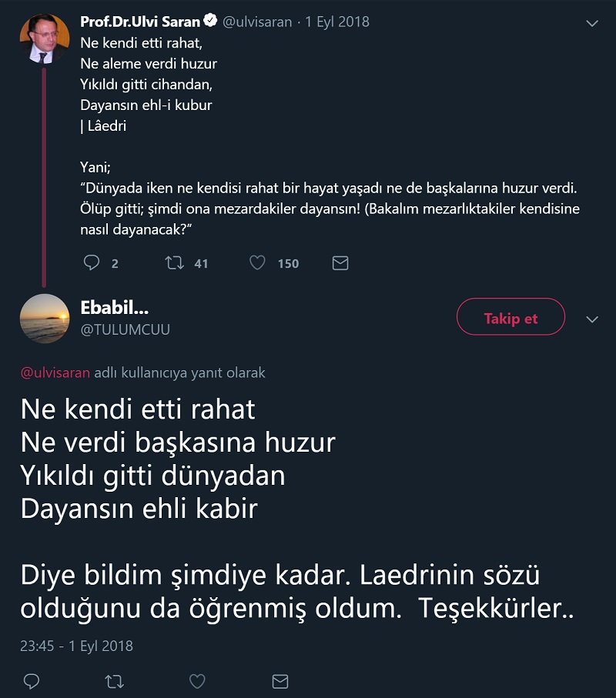
Task: Retweet the tweet with 41 retweets
Action: pyautogui.click(x=175, y=263)
